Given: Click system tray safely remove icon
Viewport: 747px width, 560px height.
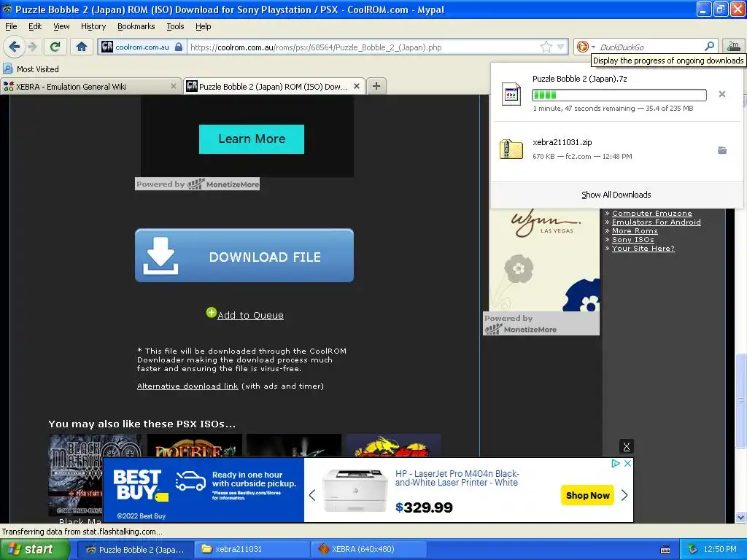Looking at the screenshot, I should click(x=693, y=549).
